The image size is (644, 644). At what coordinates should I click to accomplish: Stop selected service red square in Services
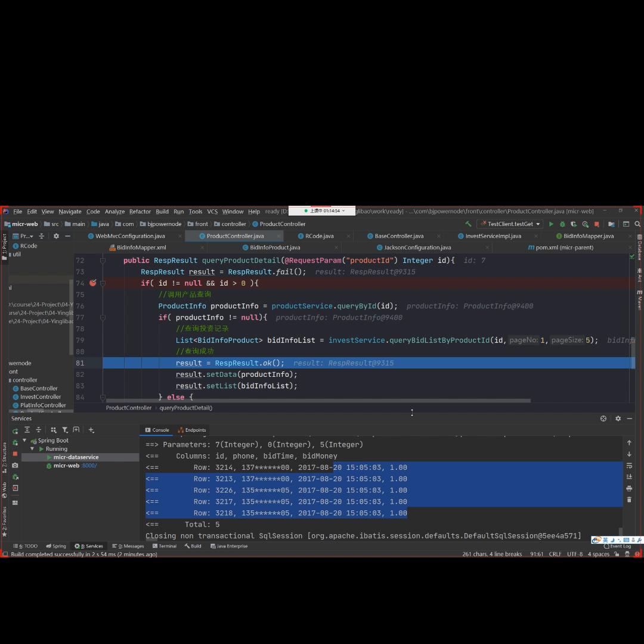click(15, 454)
